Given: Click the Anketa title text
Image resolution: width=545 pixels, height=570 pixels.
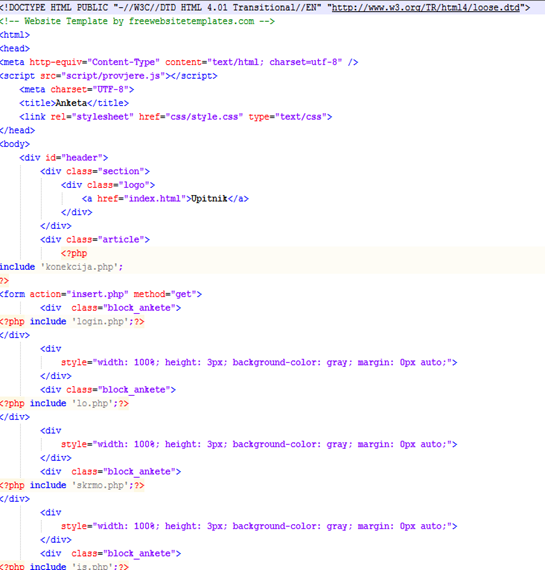Looking at the screenshot, I should point(71,103).
